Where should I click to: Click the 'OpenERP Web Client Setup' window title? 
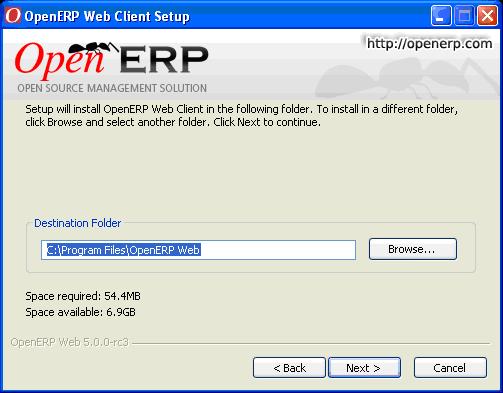107,16
